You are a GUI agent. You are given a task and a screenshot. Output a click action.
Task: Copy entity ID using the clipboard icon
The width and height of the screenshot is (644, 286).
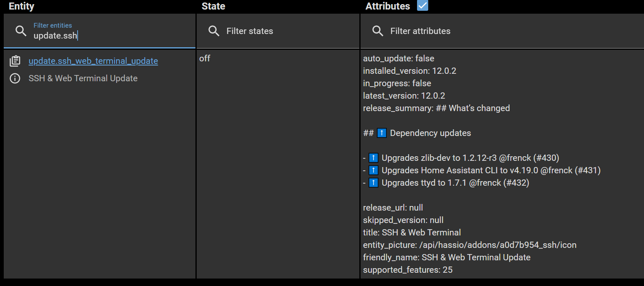[15, 61]
